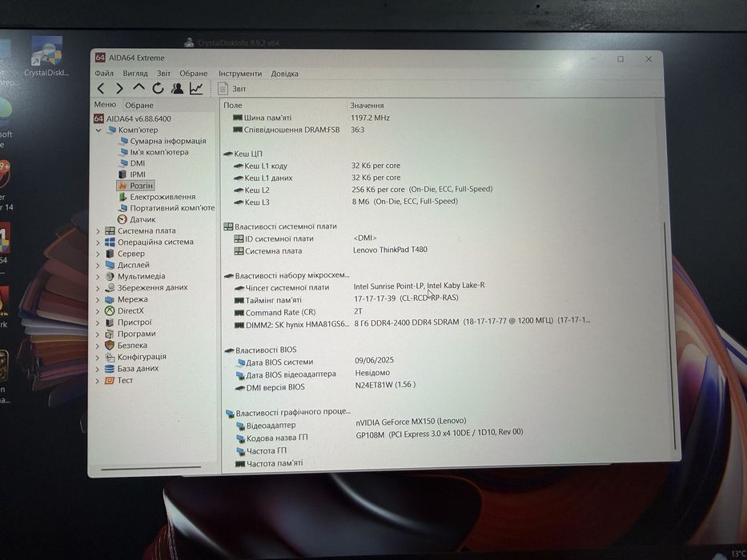This screenshot has width=747, height=560.
Task: Open the Інструменти menu
Action: pyautogui.click(x=240, y=74)
